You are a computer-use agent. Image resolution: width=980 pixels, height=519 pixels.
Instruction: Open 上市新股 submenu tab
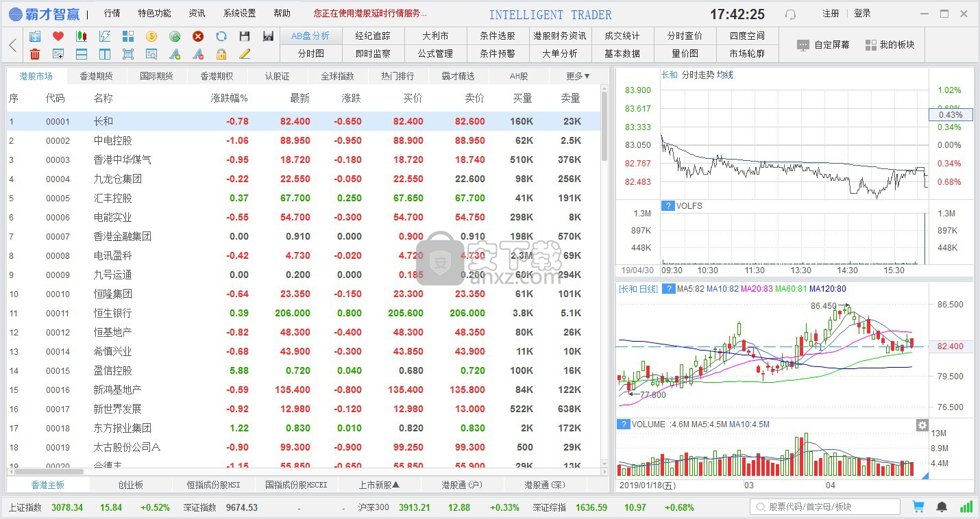point(379,485)
